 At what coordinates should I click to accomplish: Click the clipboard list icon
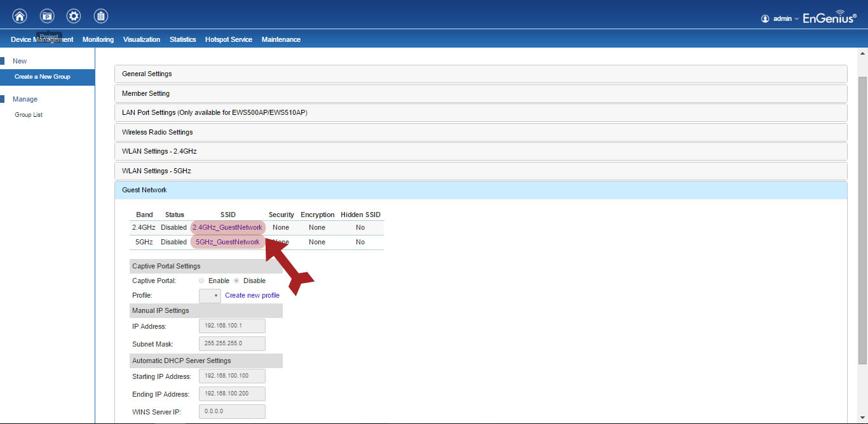[100, 17]
